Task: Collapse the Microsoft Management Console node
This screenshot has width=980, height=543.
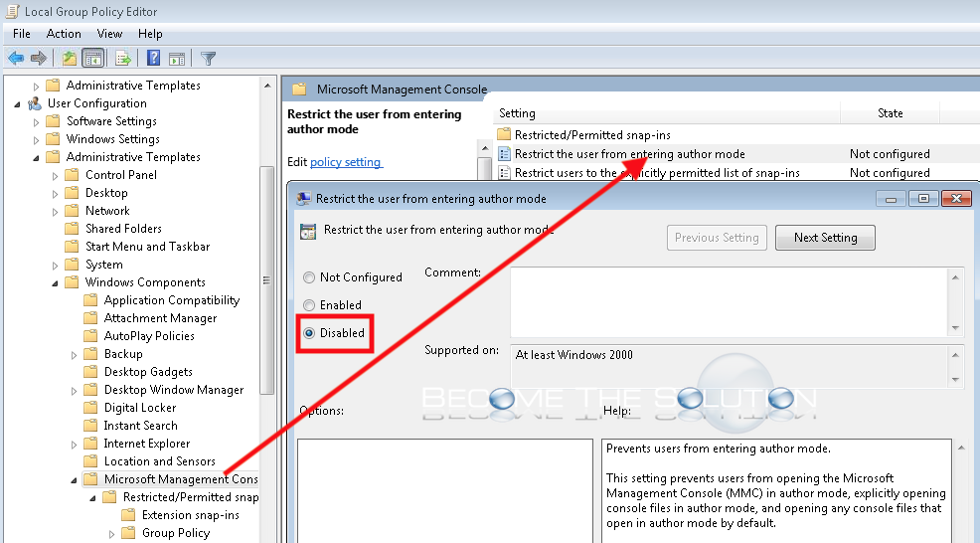Action: 74,479
